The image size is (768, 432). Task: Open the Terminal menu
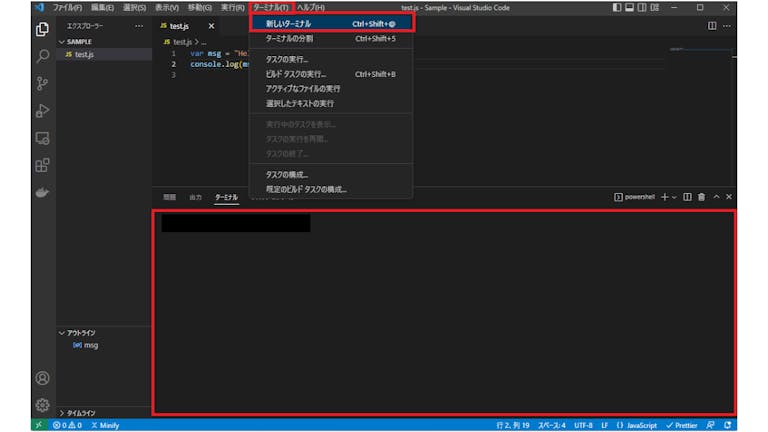271,7
